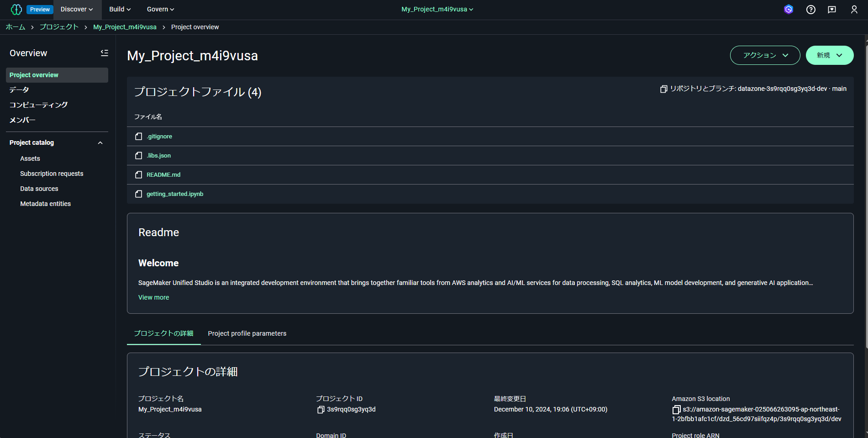
Task: Open the README.md file link
Action: pos(163,175)
